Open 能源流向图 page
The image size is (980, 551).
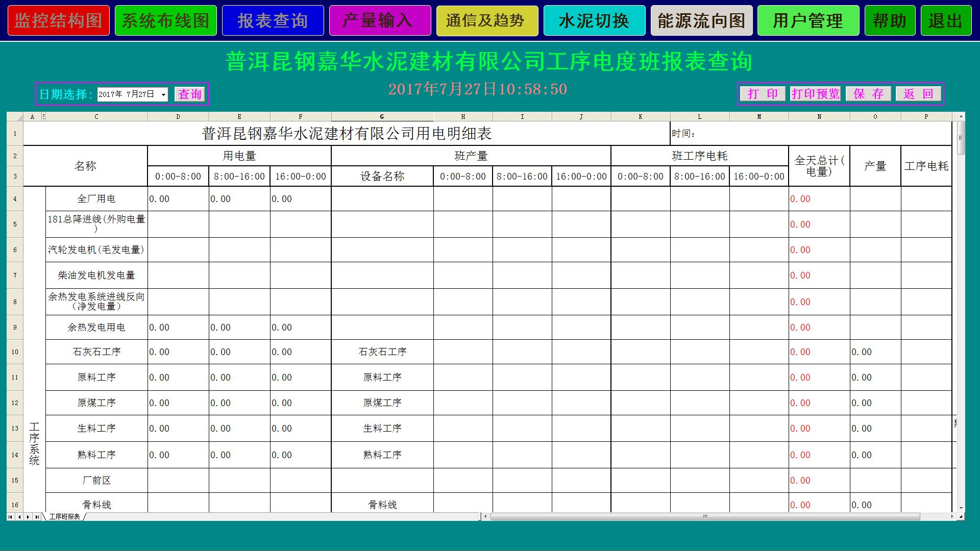click(701, 20)
